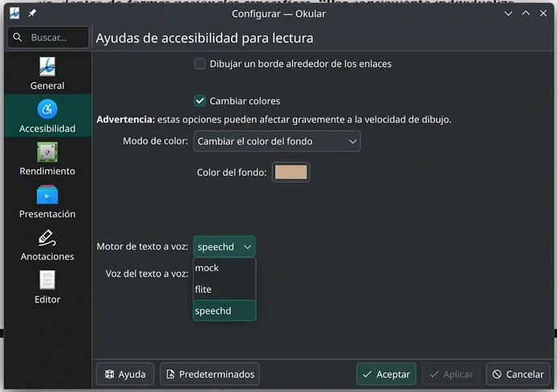This screenshot has width=557, height=392.
Task: Click the Okular app icon in title bar
Action: 15,14
